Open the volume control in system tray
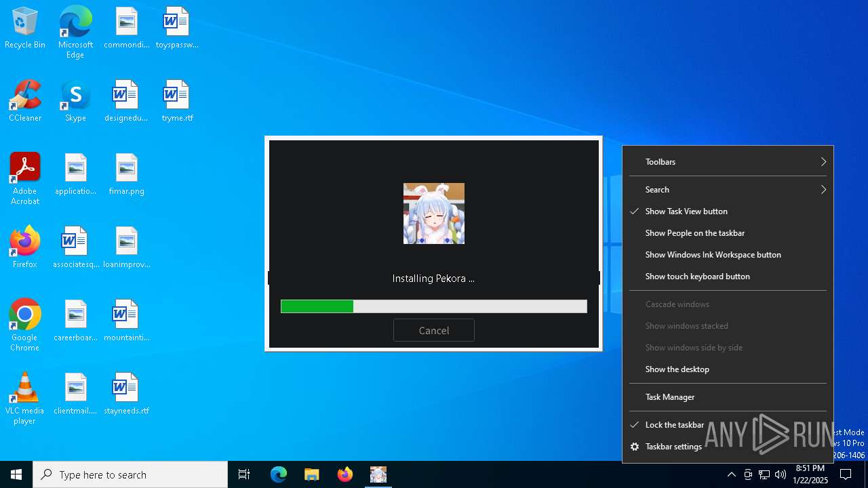The height and width of the screenshot is (488, 868). pos(781,474)
